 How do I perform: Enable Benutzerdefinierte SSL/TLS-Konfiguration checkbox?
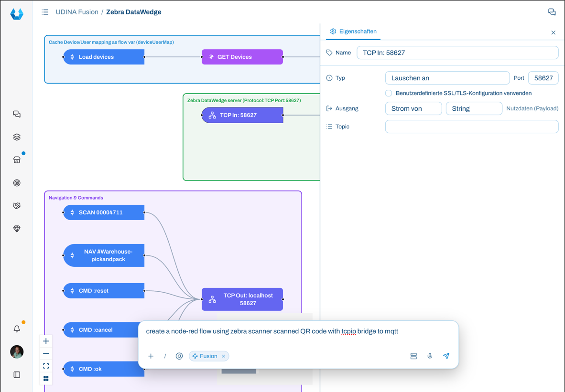(389, 93)
